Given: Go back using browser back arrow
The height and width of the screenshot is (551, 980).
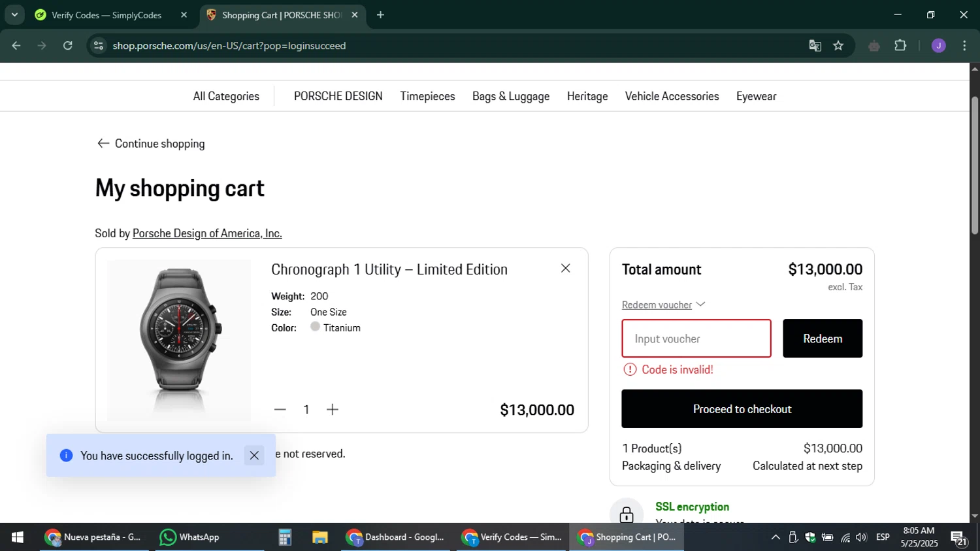Looking at the screenshot, I should coord(16,46).
